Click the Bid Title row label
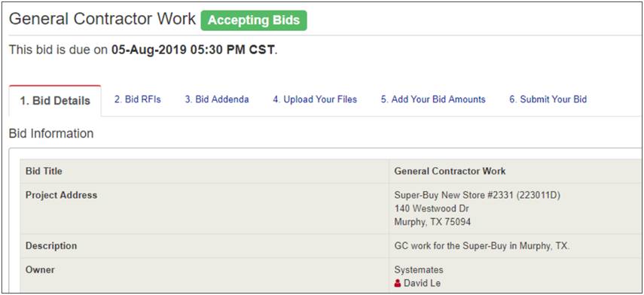644x295 pixels. (44, 171)
